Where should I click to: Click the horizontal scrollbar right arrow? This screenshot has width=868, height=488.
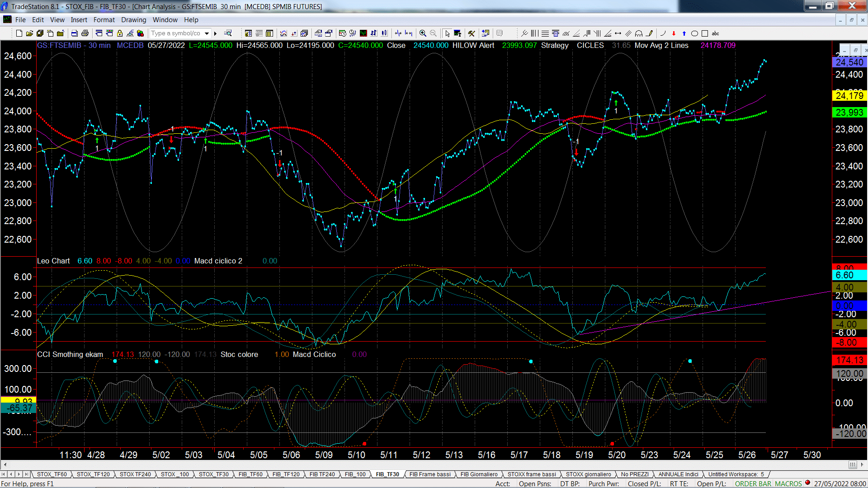863,465
